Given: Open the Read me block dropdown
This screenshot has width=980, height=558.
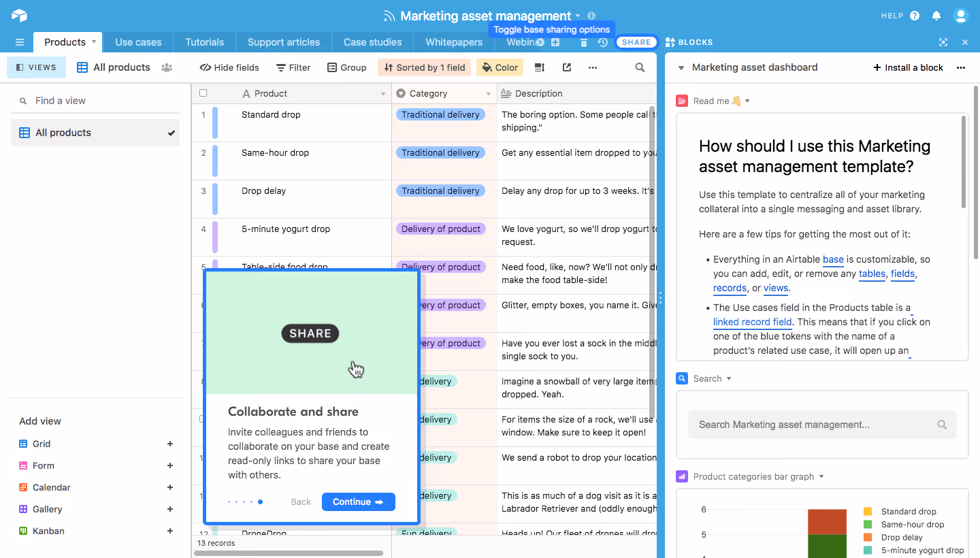Looking at the screenshot, I should click(747, 101).
